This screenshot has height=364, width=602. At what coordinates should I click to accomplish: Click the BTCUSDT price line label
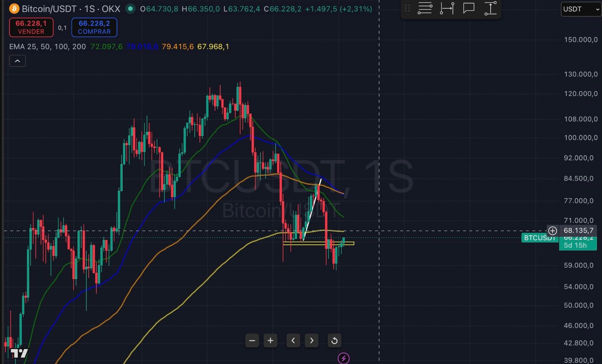(x=539, y=238)
